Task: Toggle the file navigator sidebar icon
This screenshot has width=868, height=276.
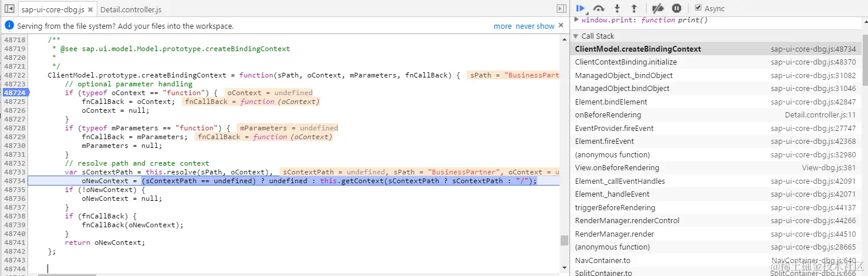Action: pyautogui.click(x=9, y=9)
